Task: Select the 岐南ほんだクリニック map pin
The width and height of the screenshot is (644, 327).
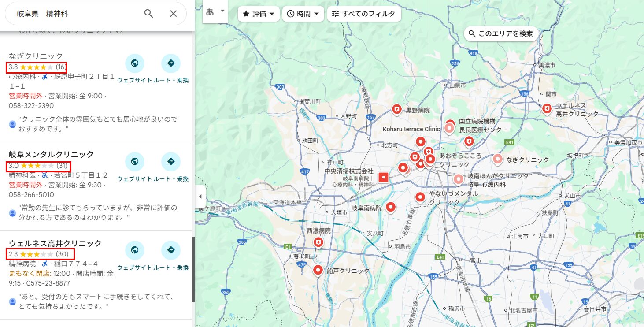Action: click(459, 179)
